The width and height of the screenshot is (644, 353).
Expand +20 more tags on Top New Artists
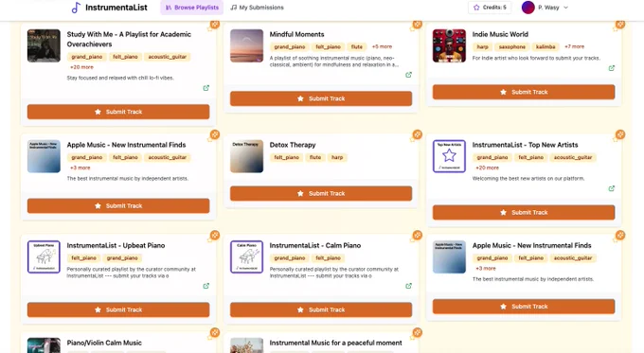[x=487, y=168]
